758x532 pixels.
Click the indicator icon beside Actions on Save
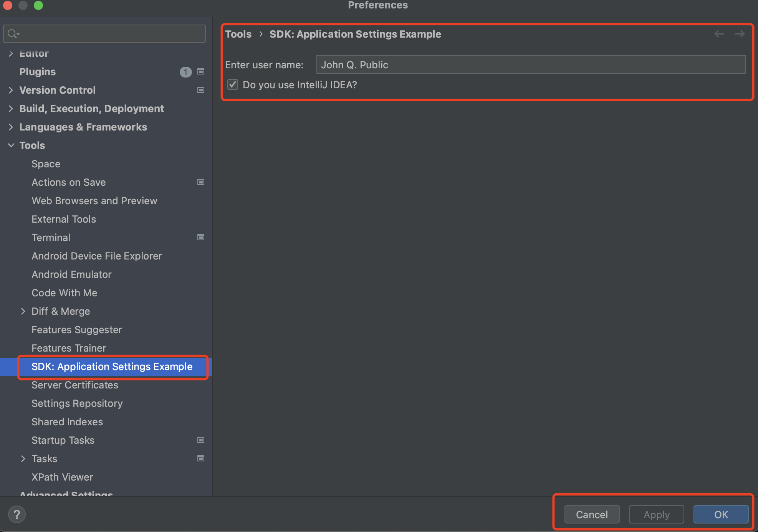(x=200, y=182)
